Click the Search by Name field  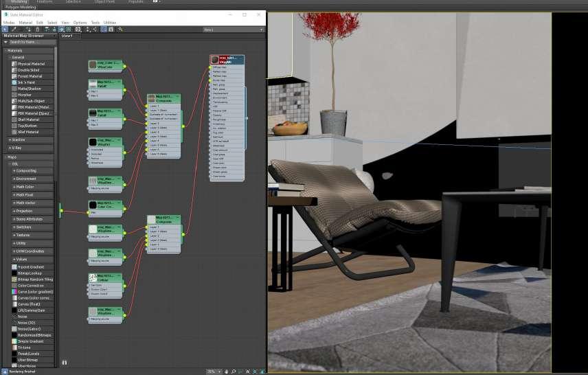pyautogui.click(x=30, y=42)
